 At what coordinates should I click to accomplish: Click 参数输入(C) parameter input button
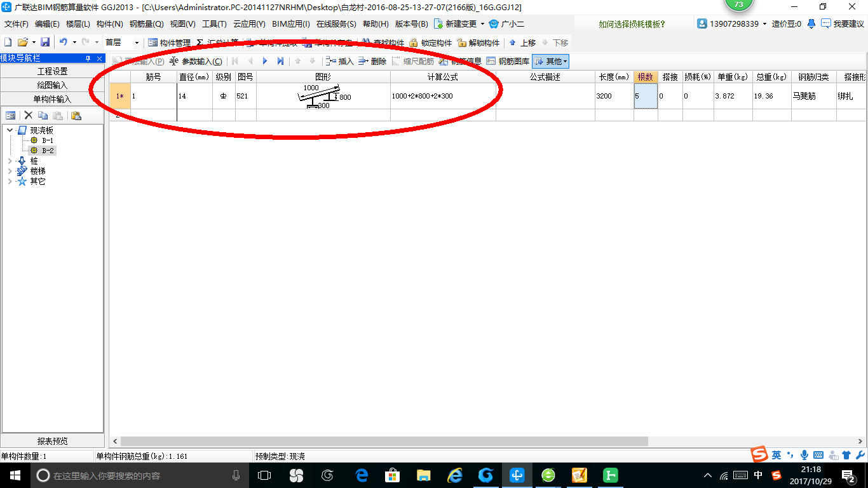[196, 61]
